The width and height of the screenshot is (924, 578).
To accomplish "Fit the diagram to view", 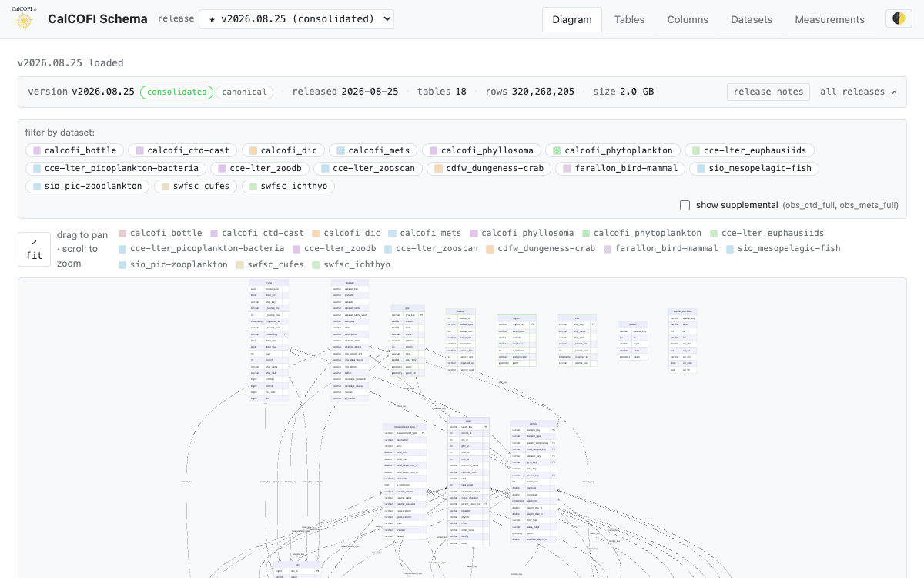I will click(35, 249).
